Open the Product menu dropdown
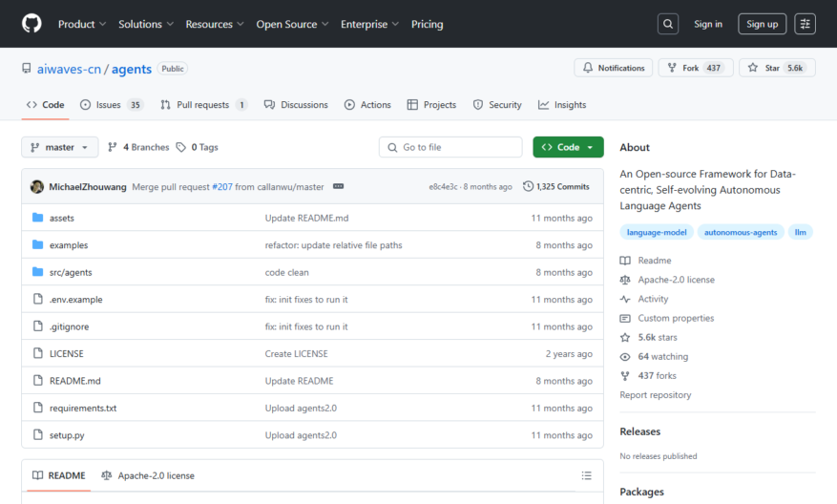837x504 pixels. coord(82,24)
